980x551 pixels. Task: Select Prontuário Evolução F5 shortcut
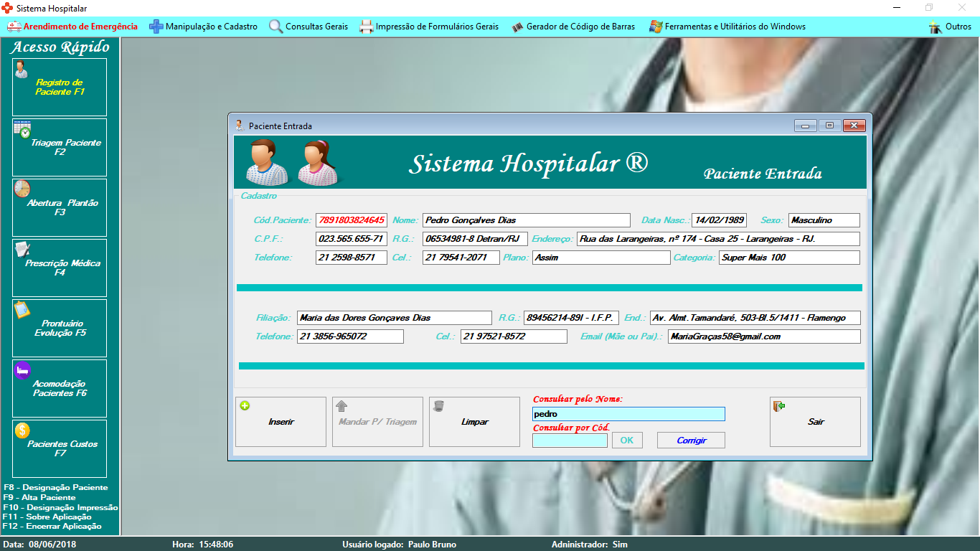click(60, 329)
